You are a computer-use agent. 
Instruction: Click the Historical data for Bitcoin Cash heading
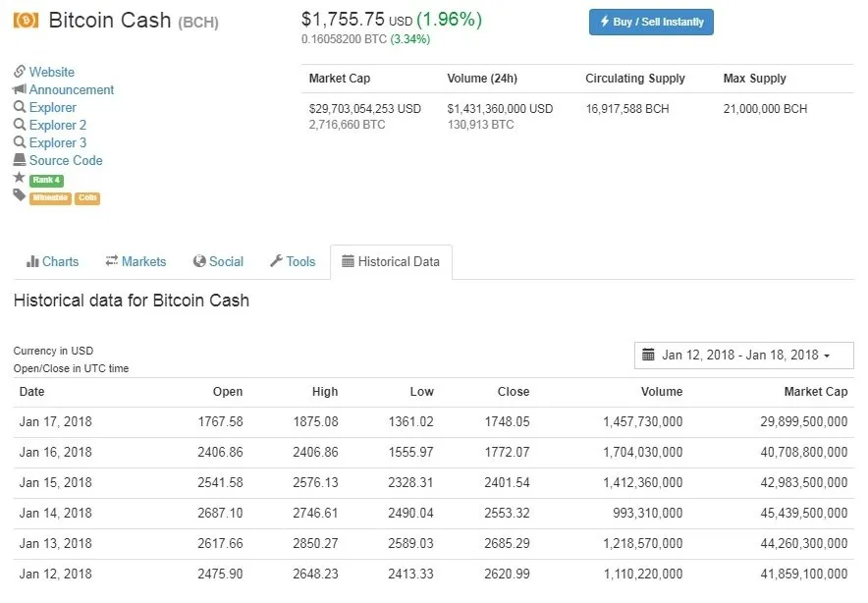click(132, 301)
